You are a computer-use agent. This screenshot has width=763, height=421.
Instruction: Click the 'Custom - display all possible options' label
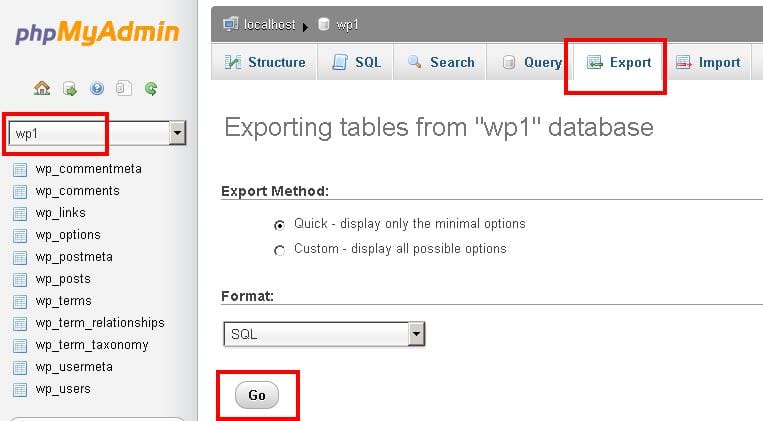[x=400, y=249]
